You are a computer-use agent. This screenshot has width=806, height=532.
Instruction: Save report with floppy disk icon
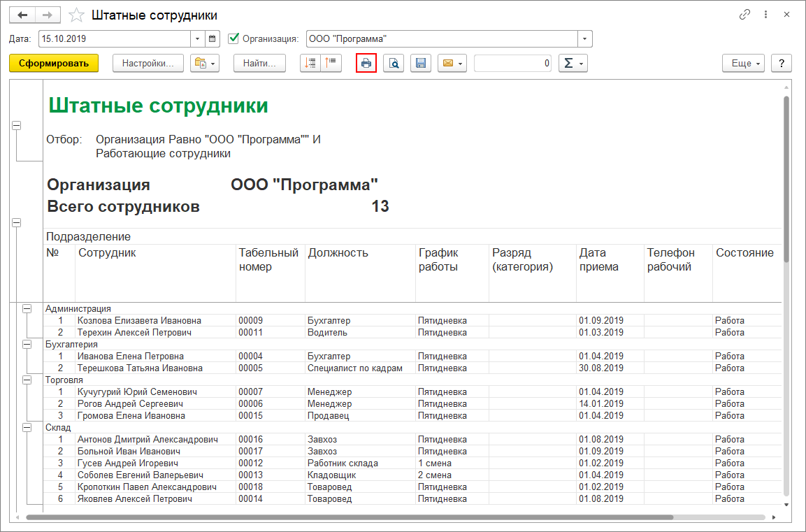[x=421, y=63]
